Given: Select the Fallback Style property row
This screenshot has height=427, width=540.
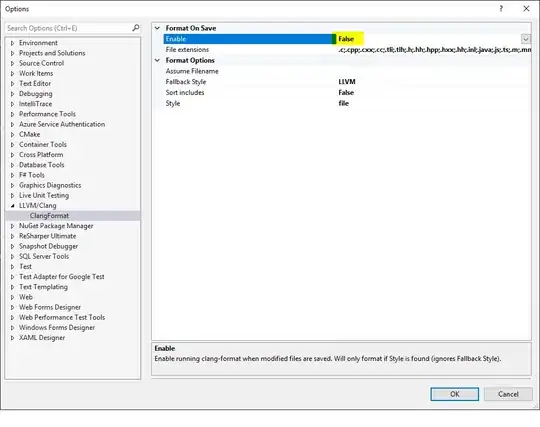Looking at the screenshot, I should point(347,82).
